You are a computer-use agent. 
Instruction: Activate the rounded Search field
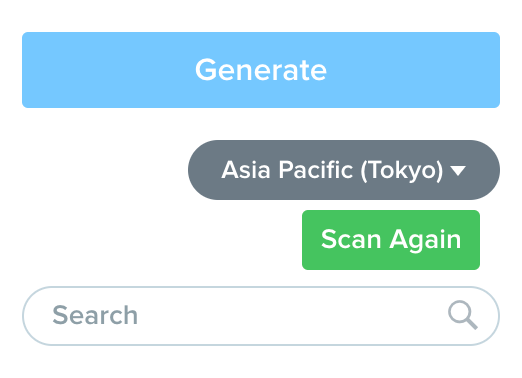click(x=261, y=316)
